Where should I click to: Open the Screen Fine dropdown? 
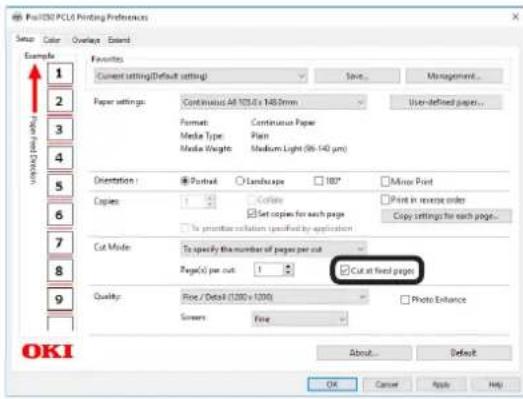tap(300, 319)
